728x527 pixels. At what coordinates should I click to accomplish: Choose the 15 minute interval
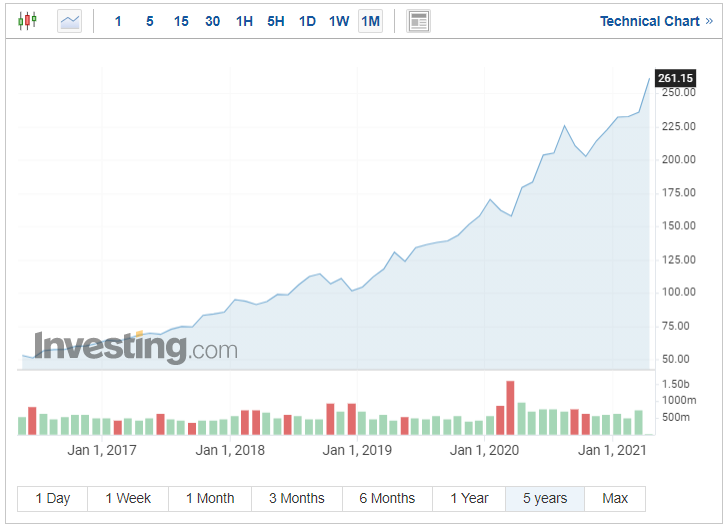181,21
